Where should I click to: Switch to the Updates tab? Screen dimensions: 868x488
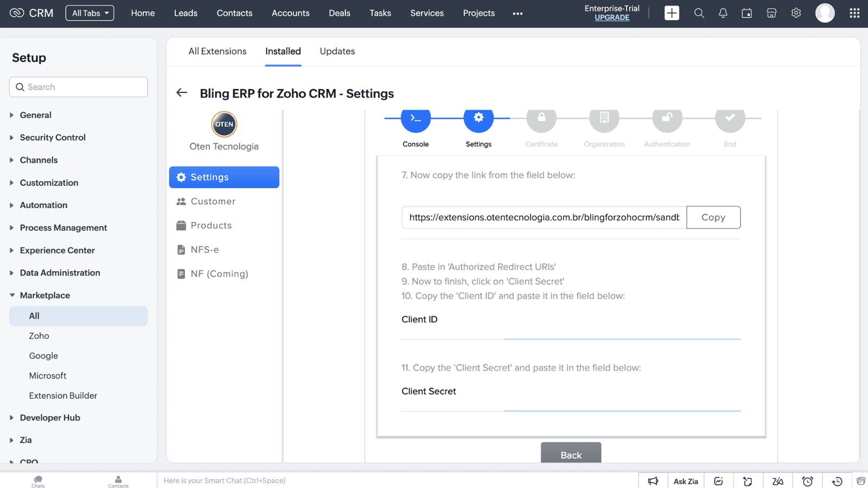(337, 52)
